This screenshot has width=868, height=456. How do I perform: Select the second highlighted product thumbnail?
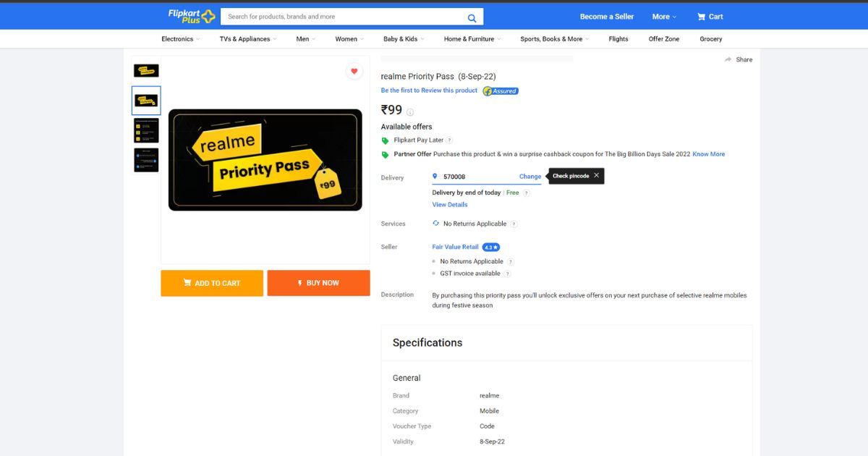click(x=146, y=101)
